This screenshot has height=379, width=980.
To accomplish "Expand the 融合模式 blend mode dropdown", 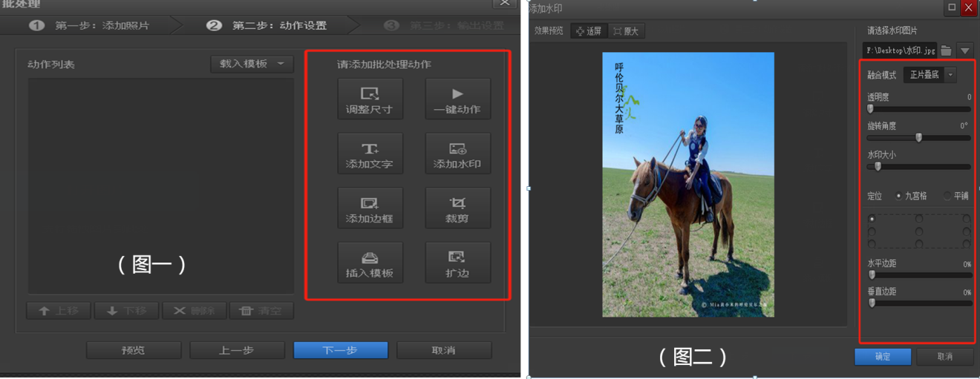I will pos(950,75).
